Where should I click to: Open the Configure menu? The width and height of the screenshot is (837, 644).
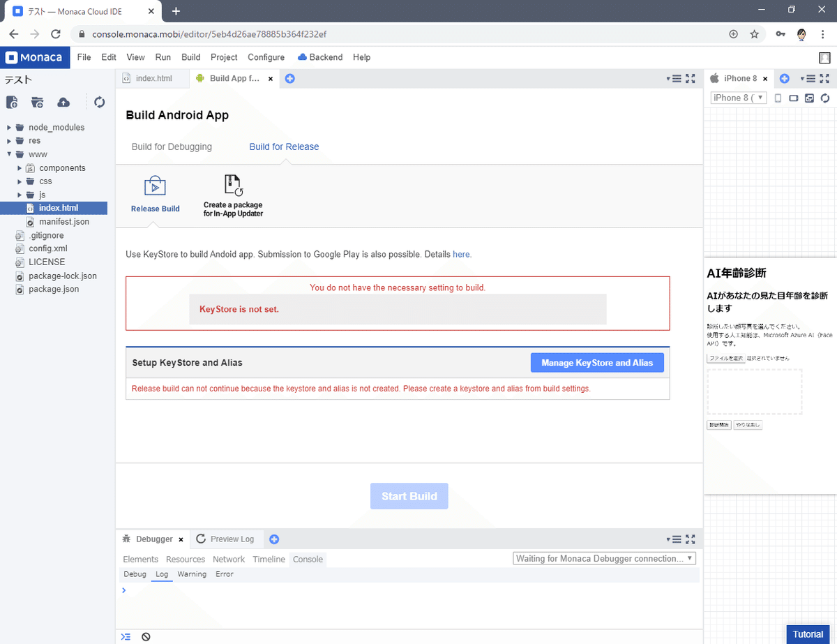point(266,57)
